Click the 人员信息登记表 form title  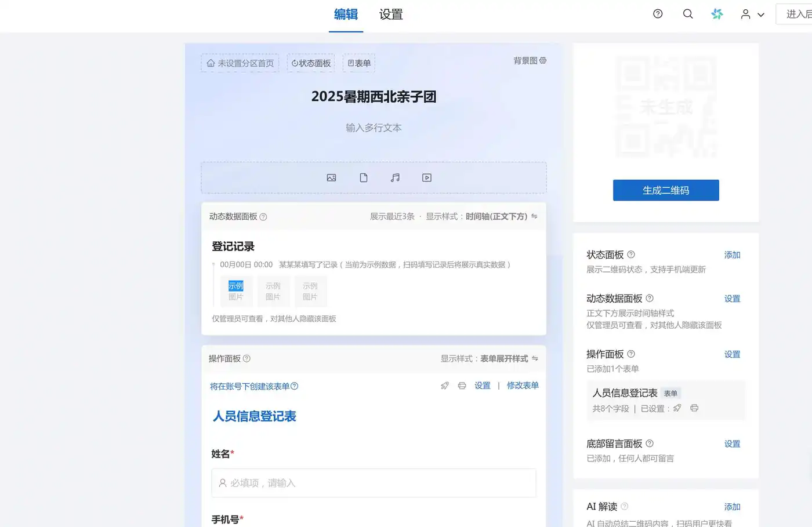(255, 416)
